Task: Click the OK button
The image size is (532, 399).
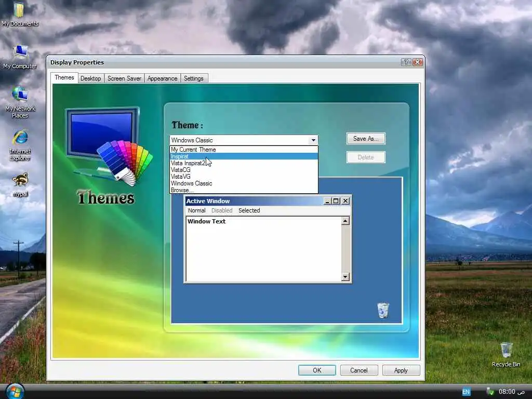Action: click(317, 370)
